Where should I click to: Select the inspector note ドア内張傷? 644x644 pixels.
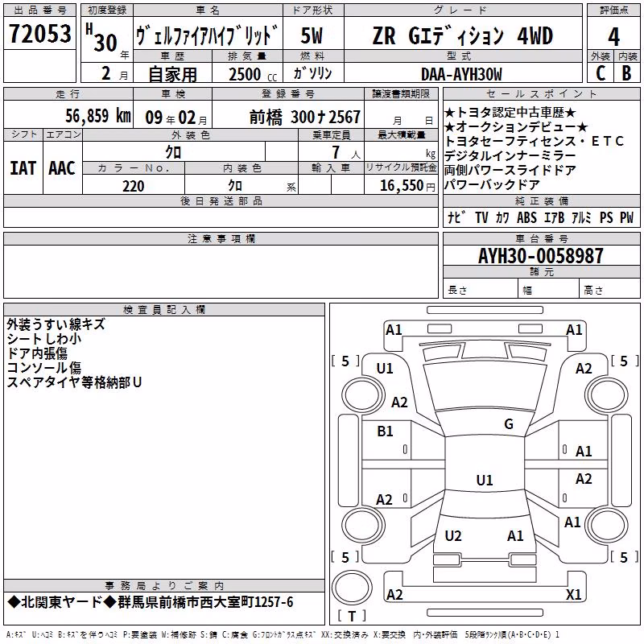[x=37, y=353]
